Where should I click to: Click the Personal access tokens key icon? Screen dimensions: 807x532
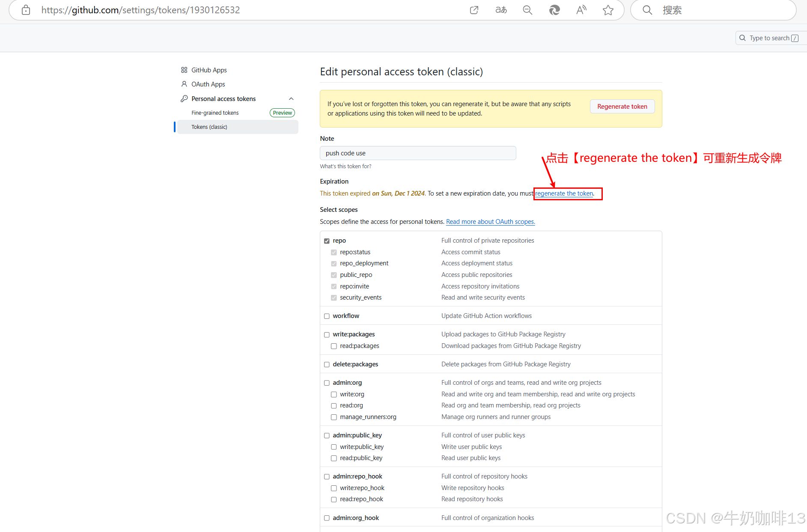[184, 98]
